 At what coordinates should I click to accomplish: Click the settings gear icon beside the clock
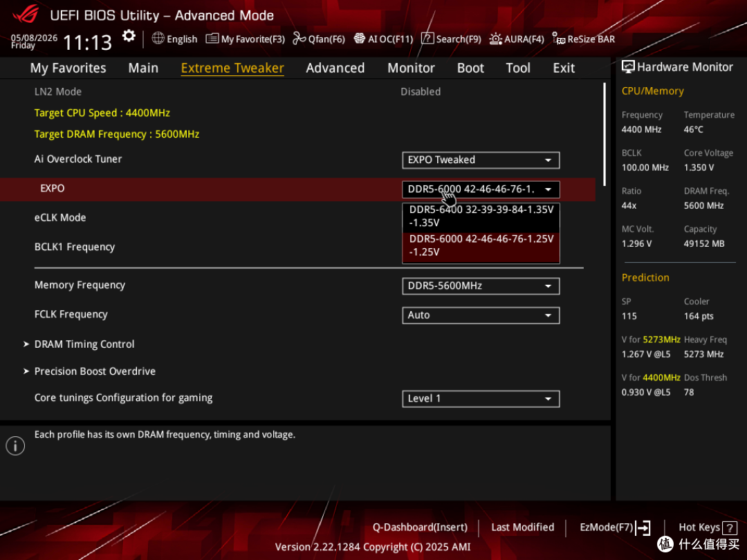click(x=129, y=36)
